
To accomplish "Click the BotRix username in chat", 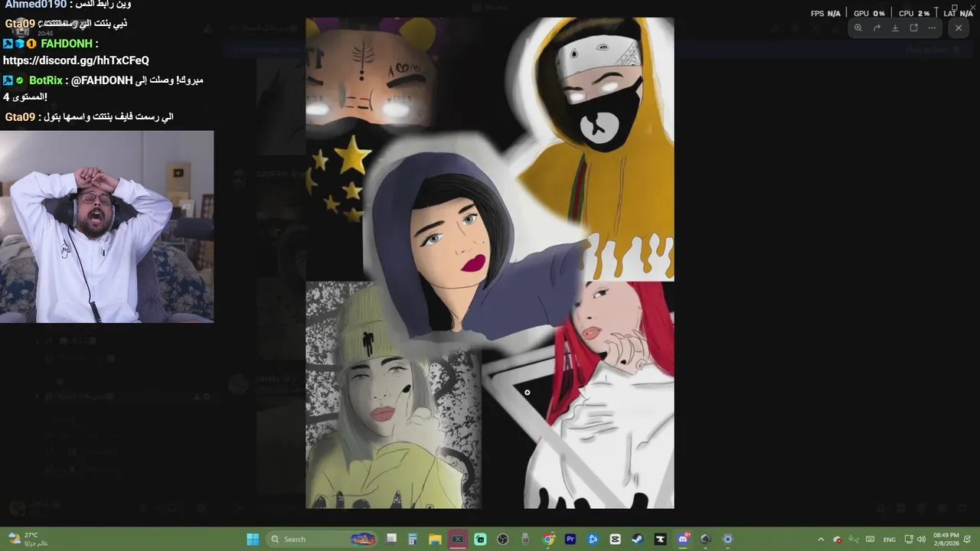I will click(x=46, y=80).
